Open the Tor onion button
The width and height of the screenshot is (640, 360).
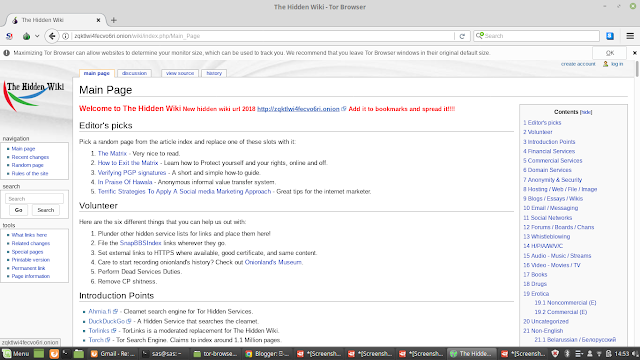click(x=27, y=36)
